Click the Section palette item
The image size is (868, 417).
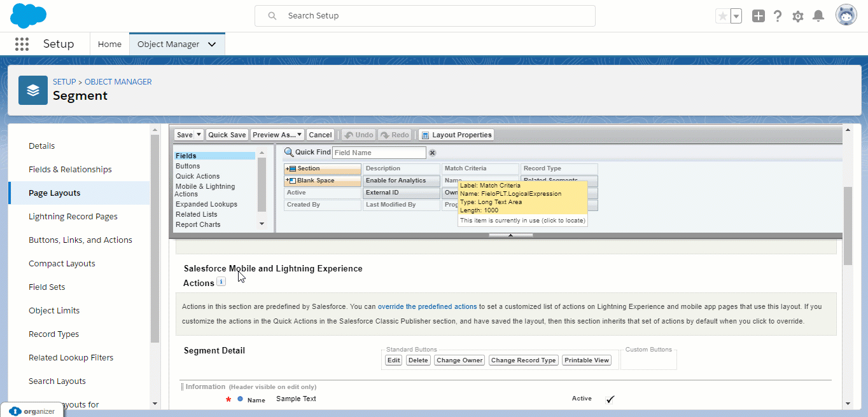click(323, 168)
